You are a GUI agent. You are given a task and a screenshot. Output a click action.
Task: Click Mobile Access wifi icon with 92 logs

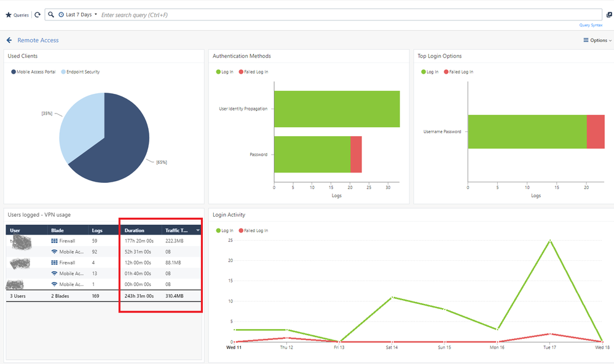tap(55, 252)
